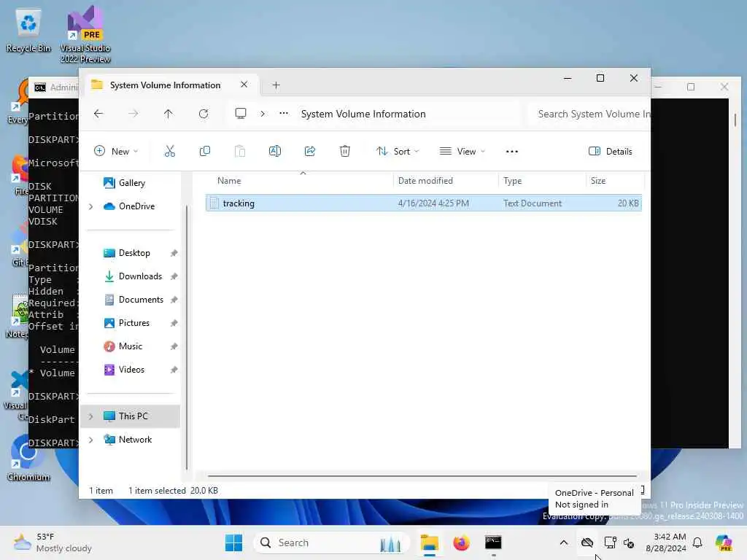
Task: Open the notification bell
Action: [697, 542]
